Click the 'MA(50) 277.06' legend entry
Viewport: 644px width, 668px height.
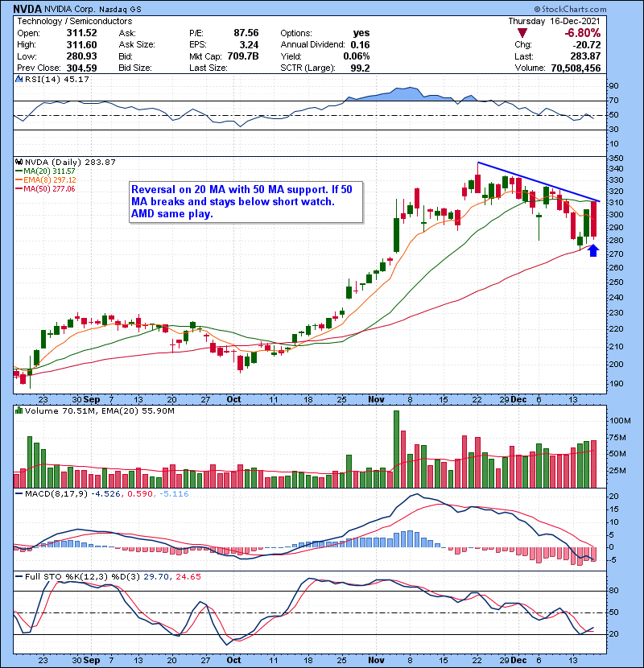[x=49, y=188]
